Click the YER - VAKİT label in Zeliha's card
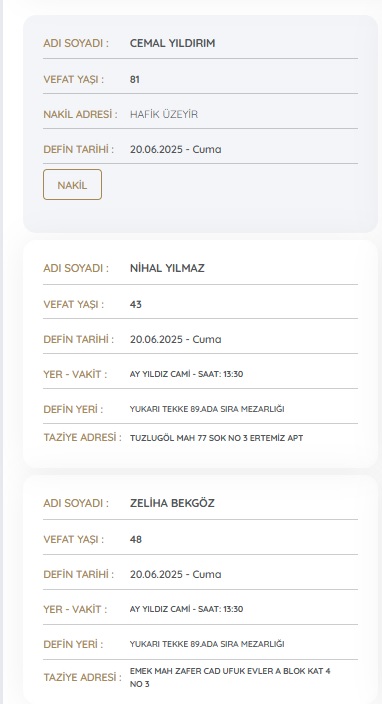382x704 pixels. tap(75, 609)
